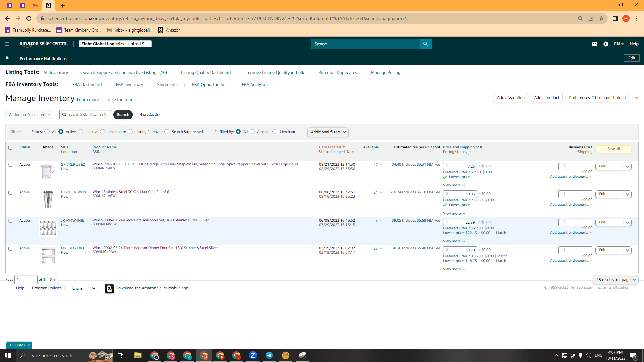Open Telegram from the taskbar
This screenshot has height=362, width=644.
click(x=269, y=355)
